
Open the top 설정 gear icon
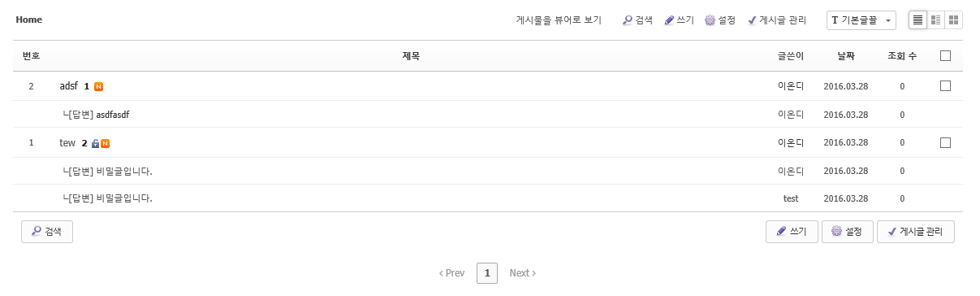(x=710, y=20)
